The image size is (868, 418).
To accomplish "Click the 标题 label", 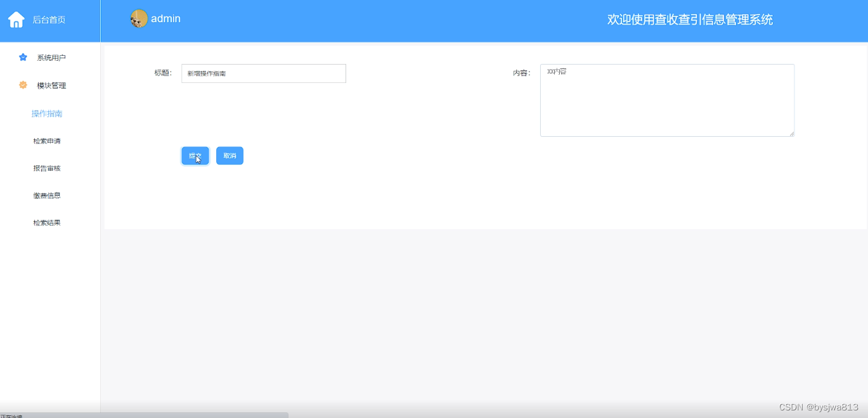I will tap(163, 73).
